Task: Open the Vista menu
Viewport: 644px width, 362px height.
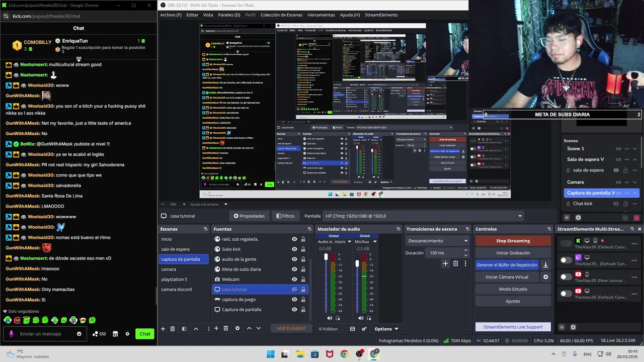Action: tap(208, 15)
